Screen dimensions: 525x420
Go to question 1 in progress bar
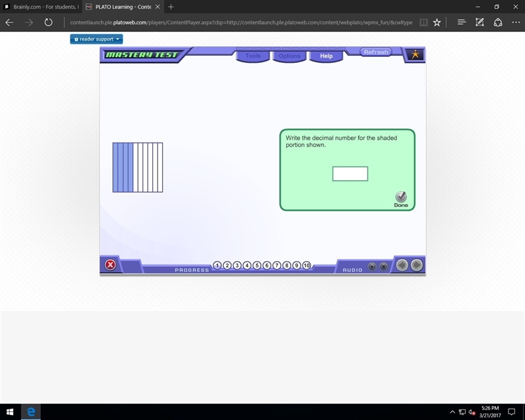click(x=217, y=266)
